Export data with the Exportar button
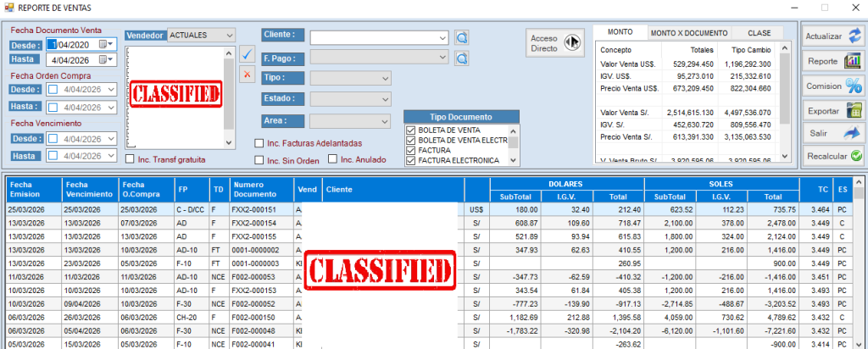Viewport: 868px width, 349px height. [x=833, y=109]
